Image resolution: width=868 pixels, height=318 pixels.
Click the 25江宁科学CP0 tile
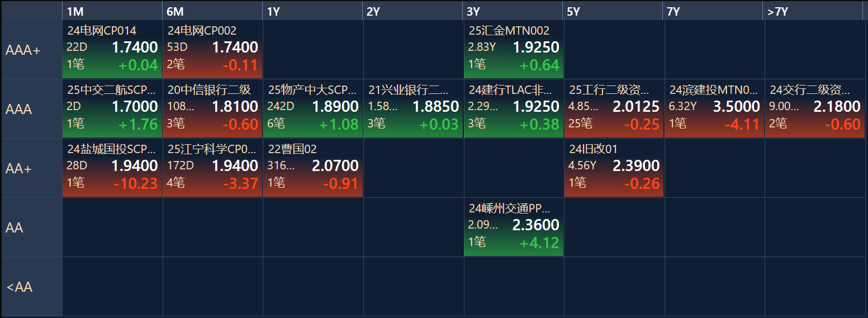click(212, 168)
